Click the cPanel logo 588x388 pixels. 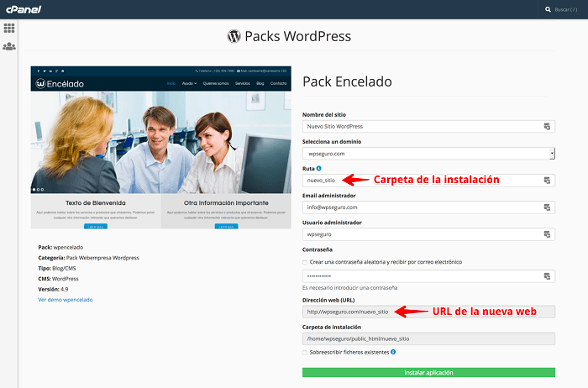click(24, 9)
